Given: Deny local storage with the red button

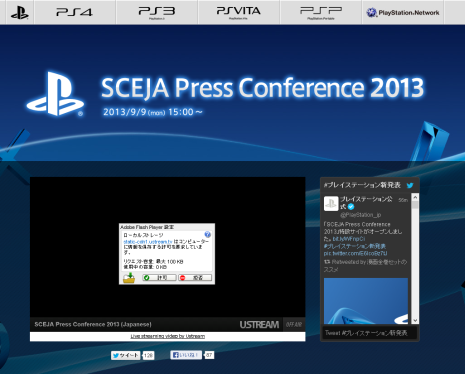Looking at the screenshot, I should click(x=195, y=278).
